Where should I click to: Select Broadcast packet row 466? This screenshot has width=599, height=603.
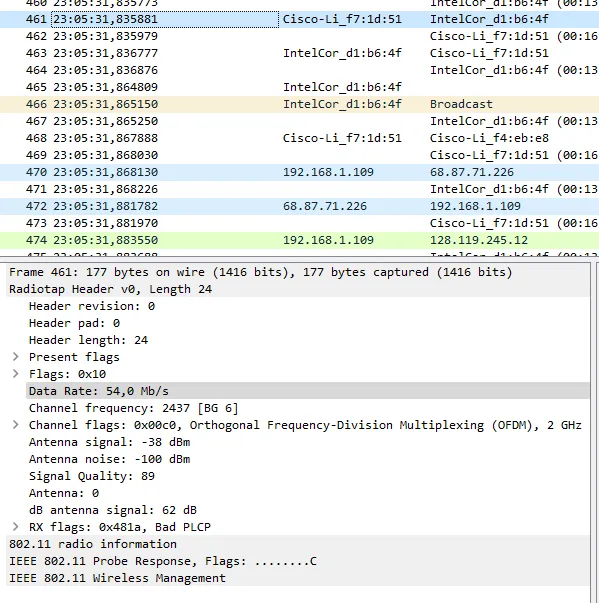point(300,104)
